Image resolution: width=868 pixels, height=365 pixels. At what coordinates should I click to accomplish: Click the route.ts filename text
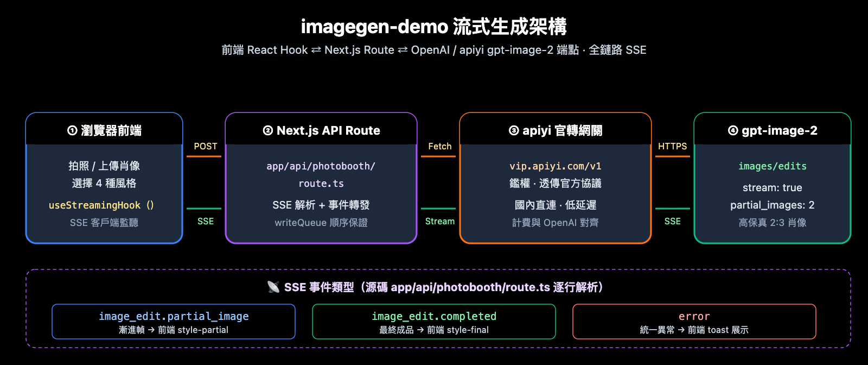[321, 184]
